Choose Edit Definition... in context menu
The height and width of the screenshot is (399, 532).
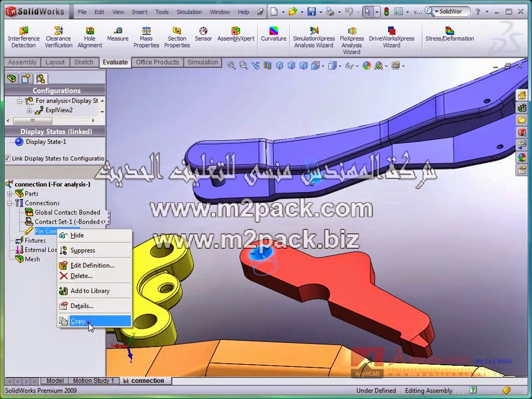coord(95,265)
